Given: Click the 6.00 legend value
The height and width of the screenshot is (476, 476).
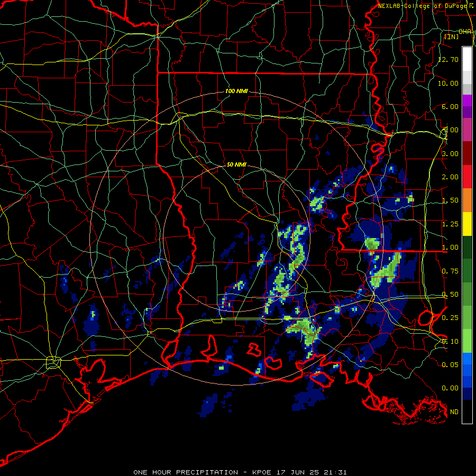Looking at the screenshot, I should (450, 106).
